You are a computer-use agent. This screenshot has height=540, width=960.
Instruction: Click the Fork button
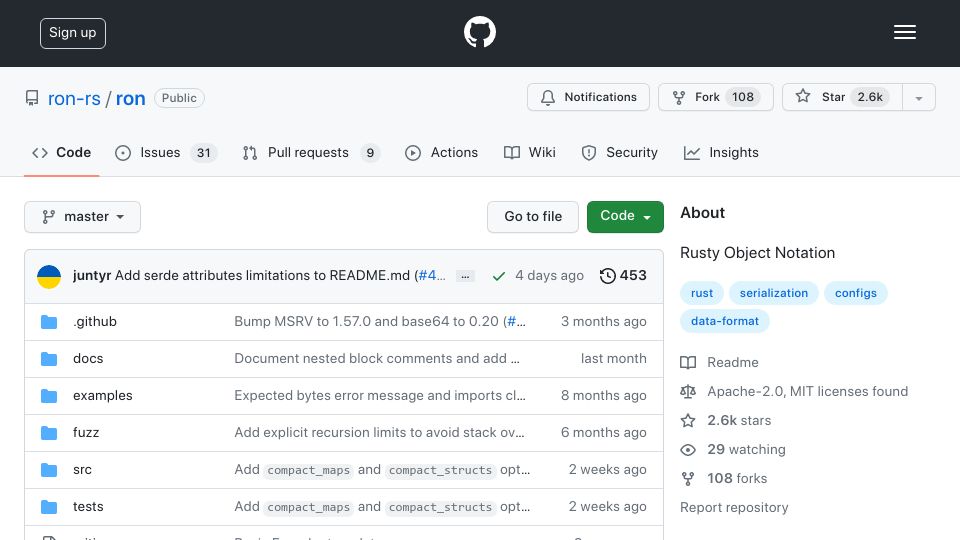pos(716,97)
